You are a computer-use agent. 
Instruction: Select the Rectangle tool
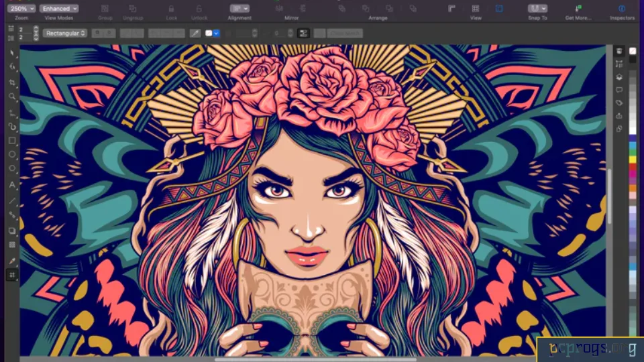12,141
